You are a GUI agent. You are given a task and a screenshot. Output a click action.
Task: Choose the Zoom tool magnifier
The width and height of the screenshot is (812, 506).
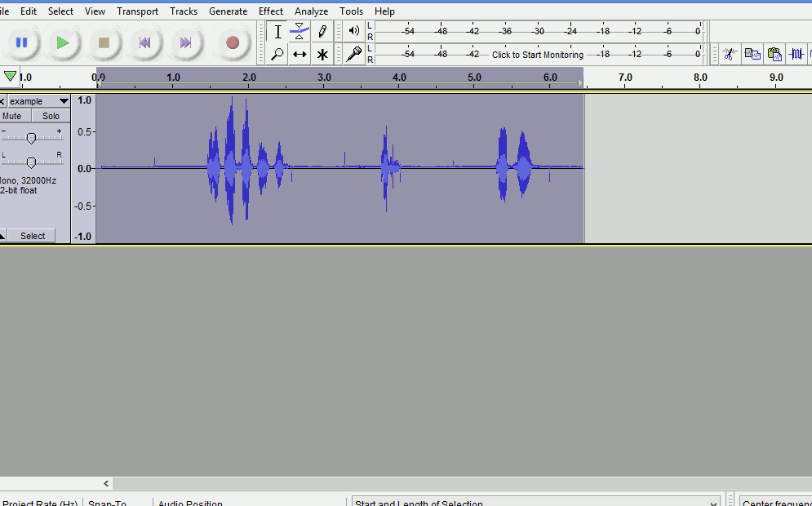click(x=277, y=54)
